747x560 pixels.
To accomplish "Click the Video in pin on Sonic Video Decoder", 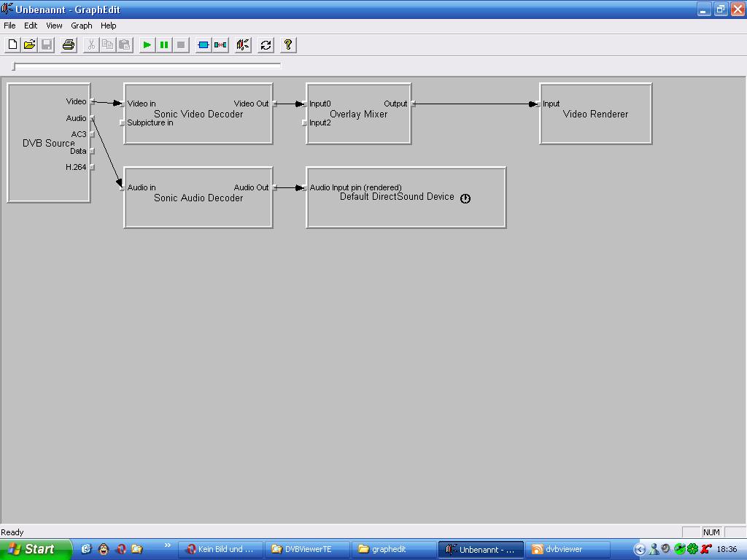I will pos(122,104).
